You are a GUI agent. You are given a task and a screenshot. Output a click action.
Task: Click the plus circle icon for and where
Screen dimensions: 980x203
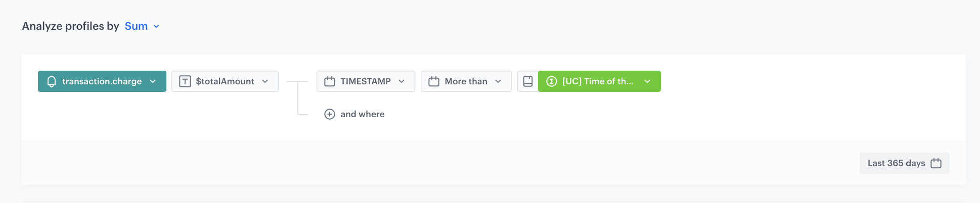330,114
